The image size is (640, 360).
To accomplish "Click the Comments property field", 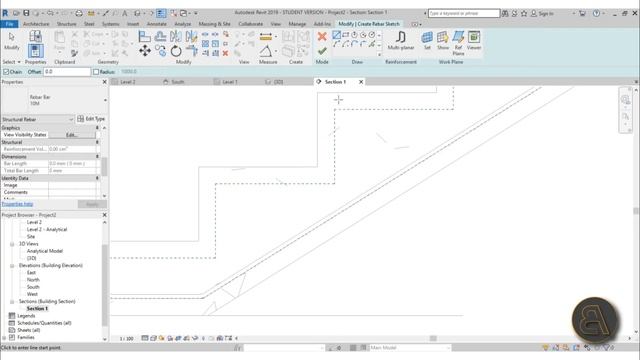I will (x=73, y=192).
